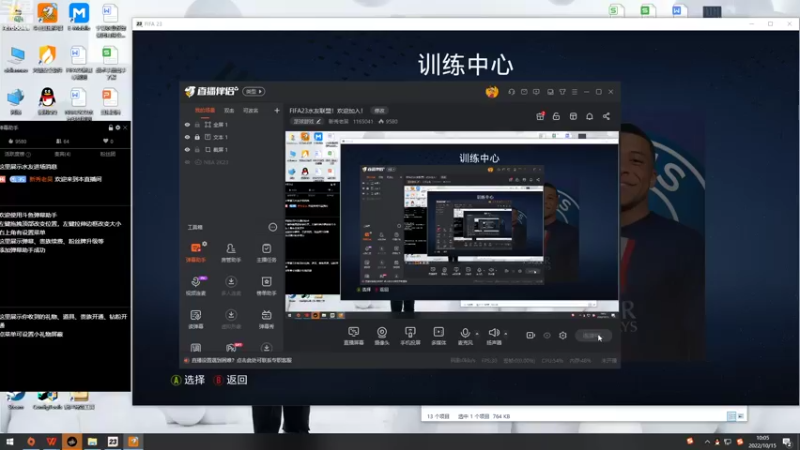Open gift box icon with red badge
The image size is (800, 450).
point(540,116)
